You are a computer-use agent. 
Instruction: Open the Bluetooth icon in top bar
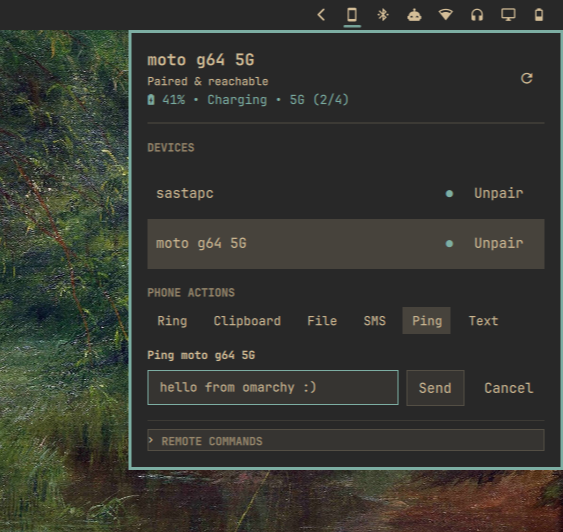(383, 15)
